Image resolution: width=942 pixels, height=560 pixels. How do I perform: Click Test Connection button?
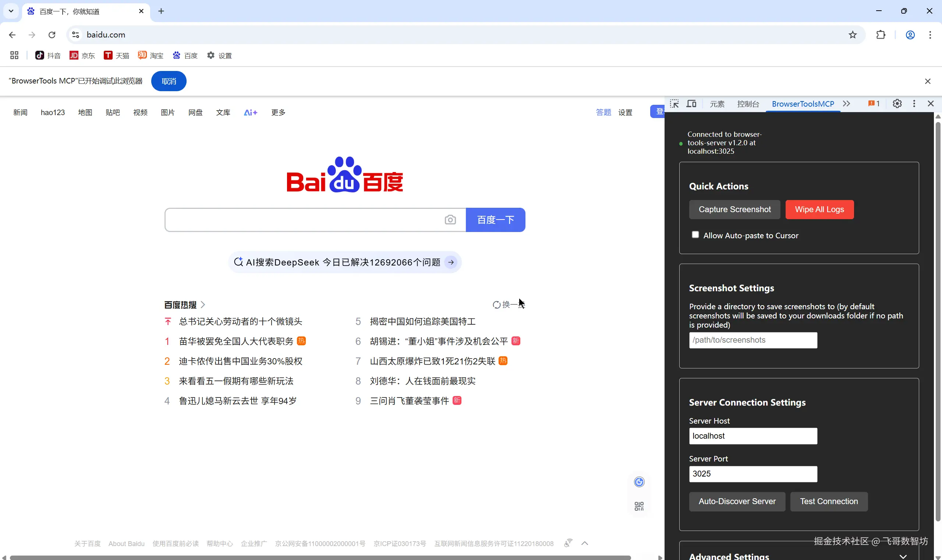(x=829, y=502)
